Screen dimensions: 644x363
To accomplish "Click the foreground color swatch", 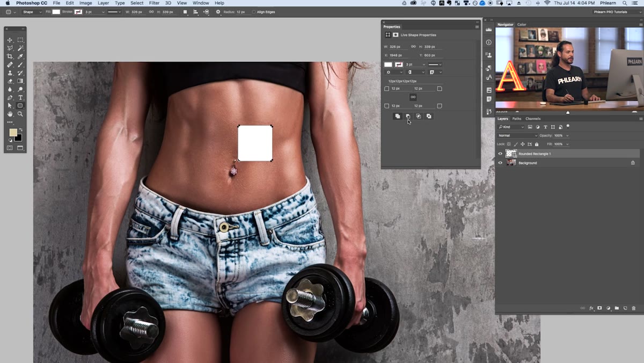I will point(13,133).
